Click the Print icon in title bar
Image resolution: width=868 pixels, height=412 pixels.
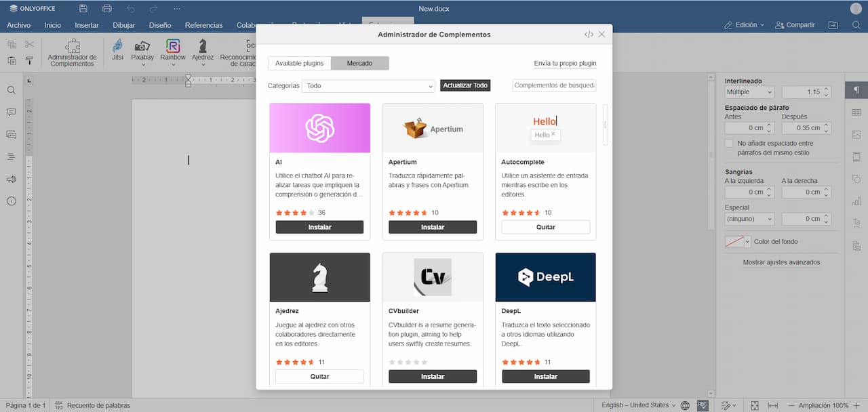[106, 9]
